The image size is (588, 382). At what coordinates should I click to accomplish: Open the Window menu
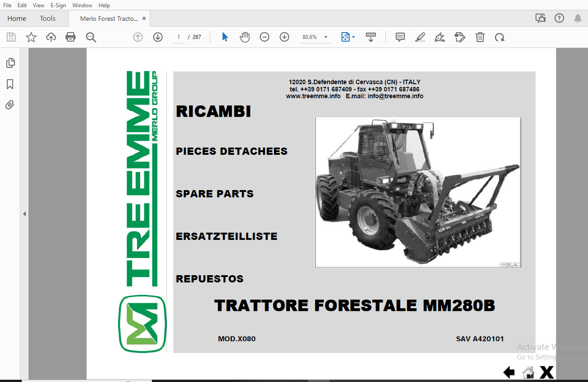tap(82, 5)
